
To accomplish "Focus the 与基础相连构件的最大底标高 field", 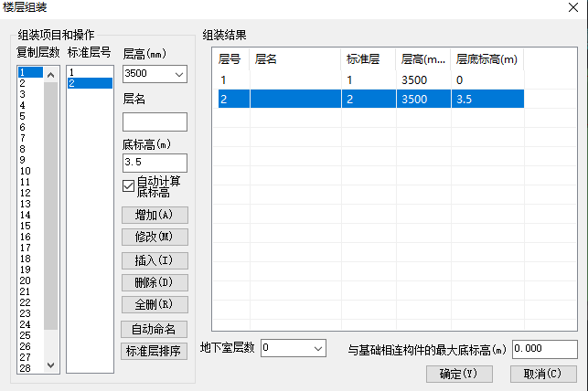I will click(x=544, y=349).
